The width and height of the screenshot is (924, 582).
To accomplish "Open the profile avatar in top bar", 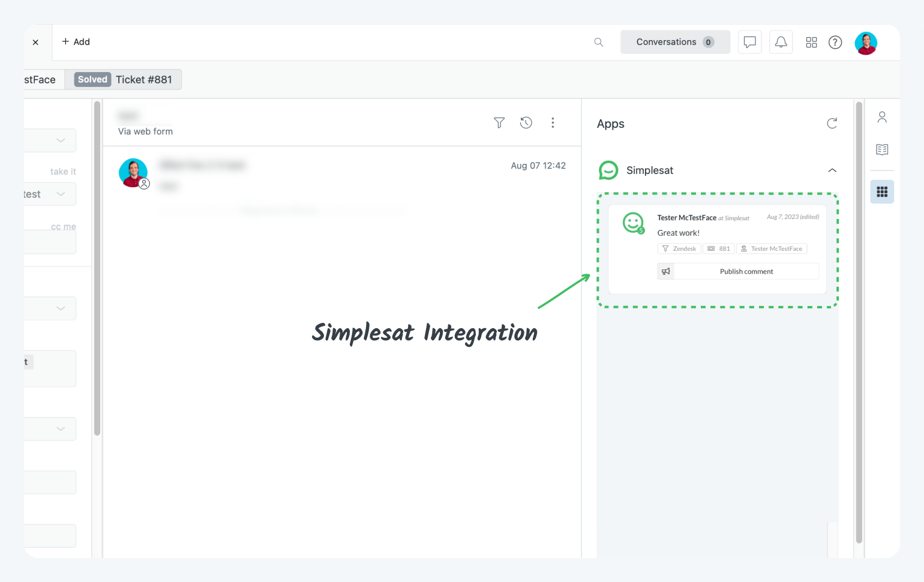I will point(865,43).
